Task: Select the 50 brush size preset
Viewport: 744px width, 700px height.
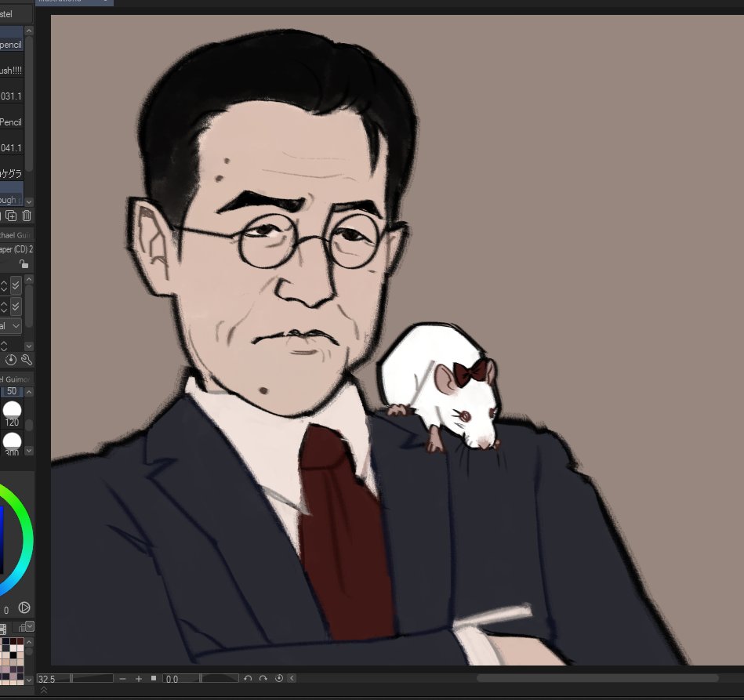Action: (x=12, y=391)
